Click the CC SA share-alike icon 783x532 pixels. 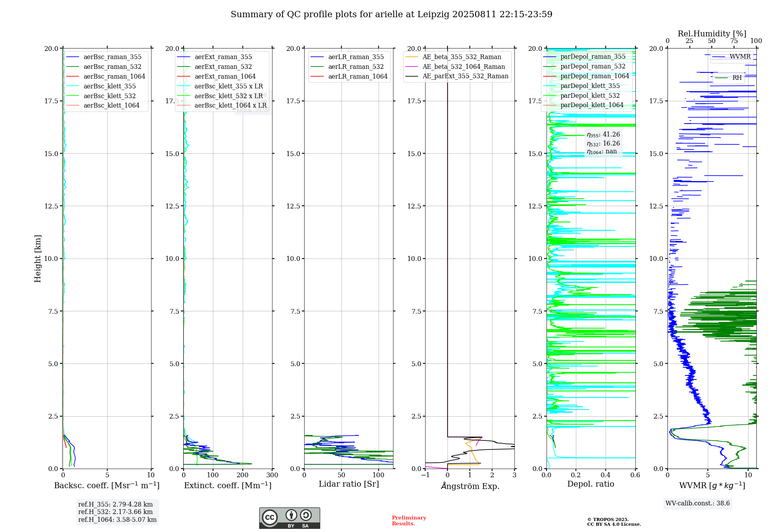point(306,515)
